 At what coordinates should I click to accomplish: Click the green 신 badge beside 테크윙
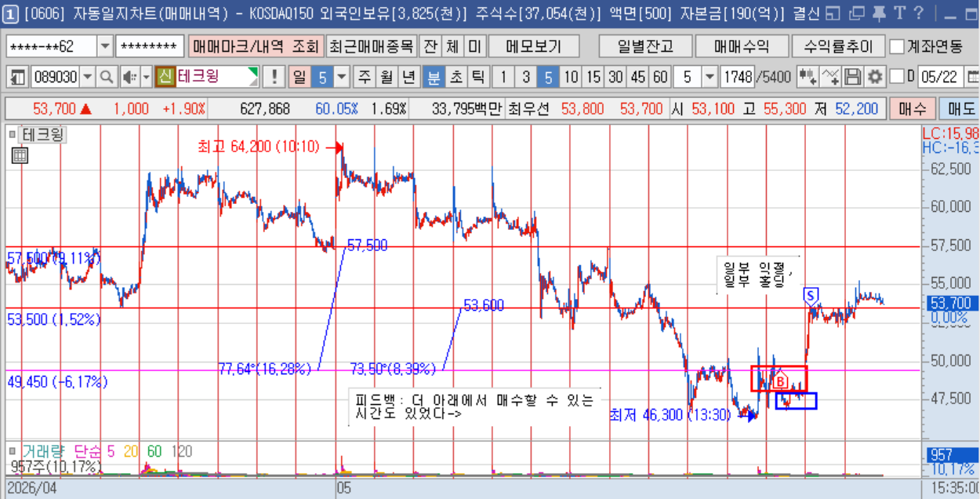click(x=165, y=77)
